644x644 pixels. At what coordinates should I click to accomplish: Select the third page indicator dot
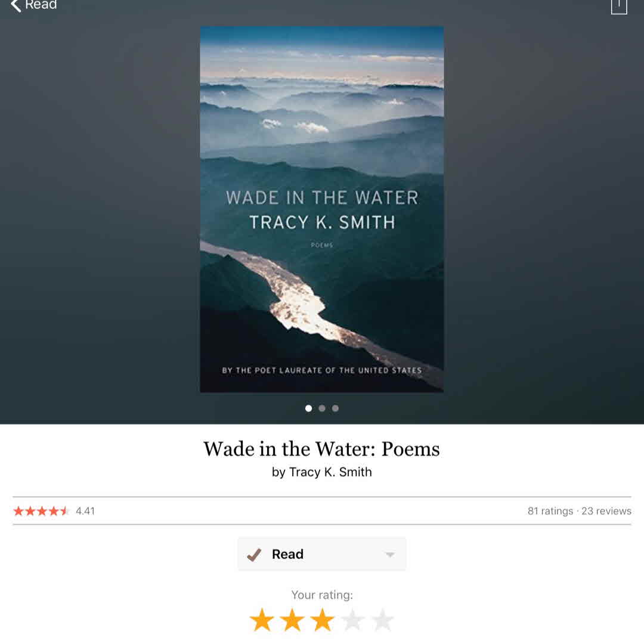[335, 408]
